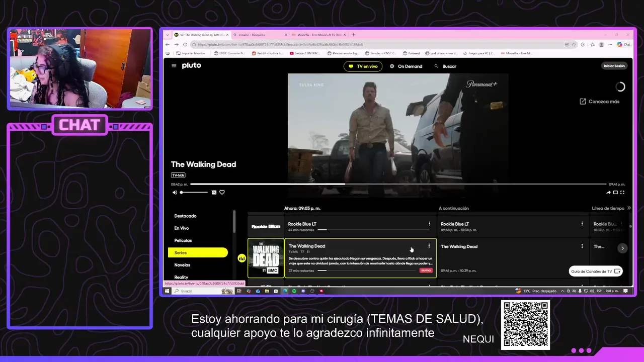The width and height of the screenshot is (644, 362).
Task: Enter fullscreen video mode
Action: [x=622, y=193]
